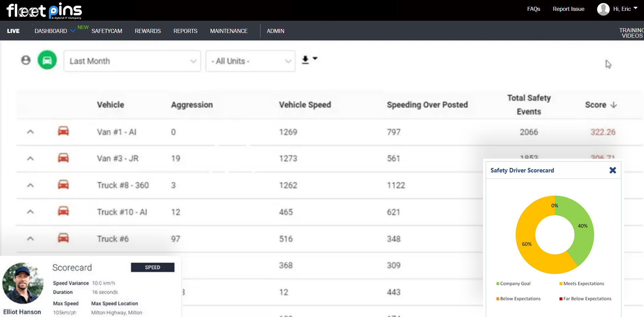
Task: Open the Last Month date range dropdown
Action: 132,61
